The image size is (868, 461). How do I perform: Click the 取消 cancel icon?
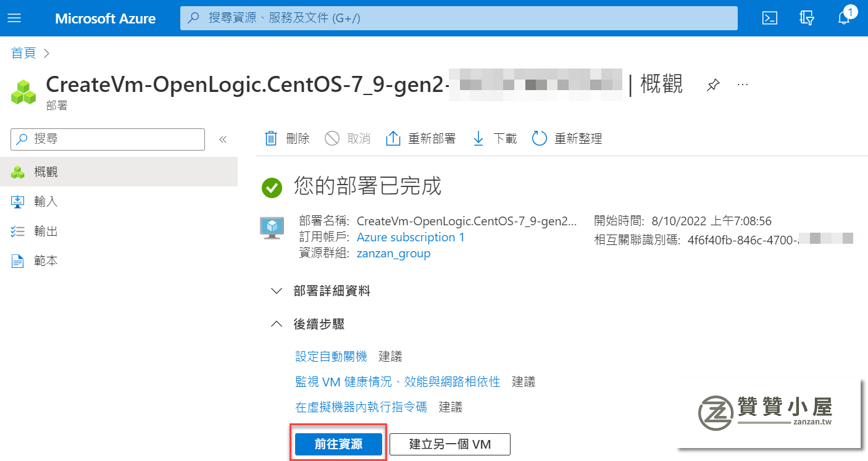point(332,138)
